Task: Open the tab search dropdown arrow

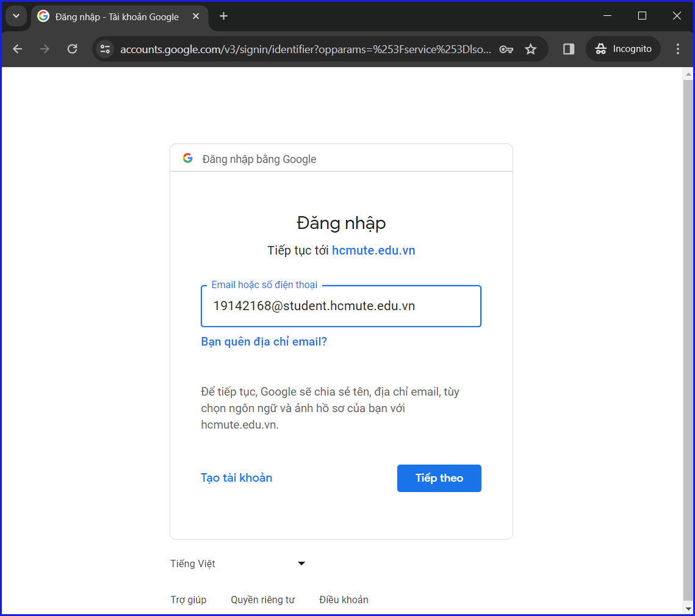Action: tap(16, 16)
